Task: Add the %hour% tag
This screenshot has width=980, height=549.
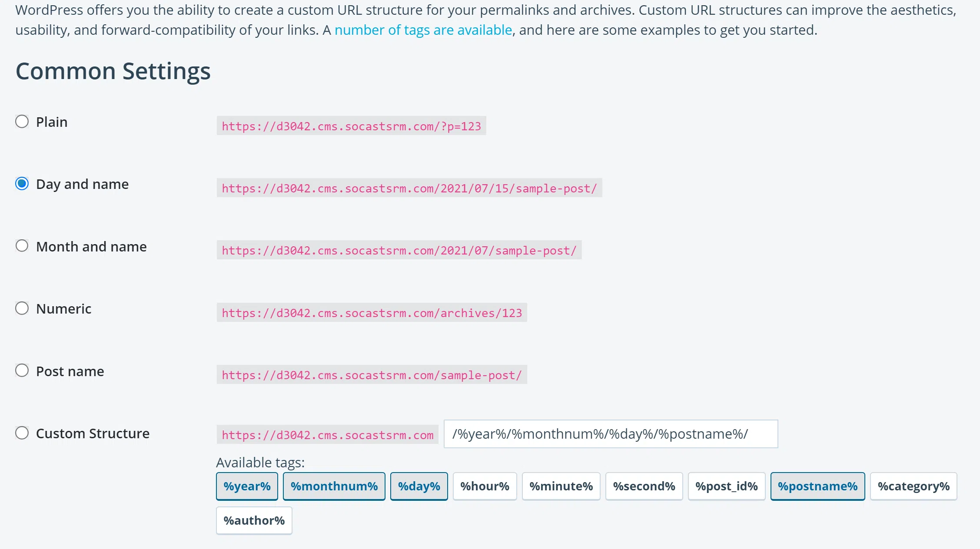Action: (485, 486)
